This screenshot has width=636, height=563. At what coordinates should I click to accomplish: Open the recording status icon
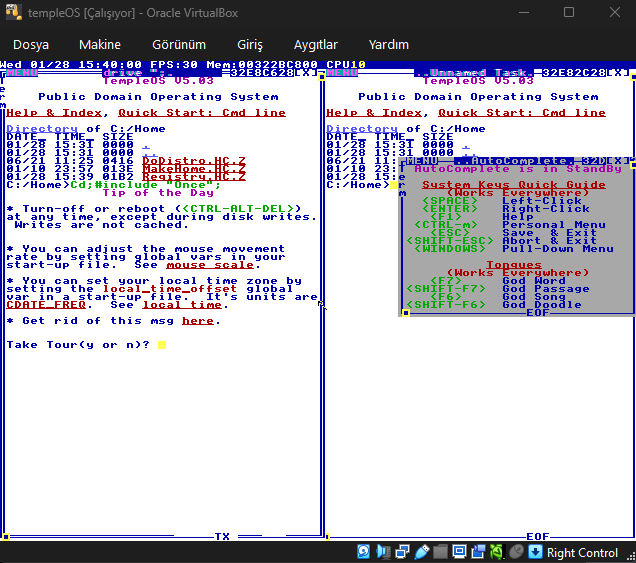[479, 552]
